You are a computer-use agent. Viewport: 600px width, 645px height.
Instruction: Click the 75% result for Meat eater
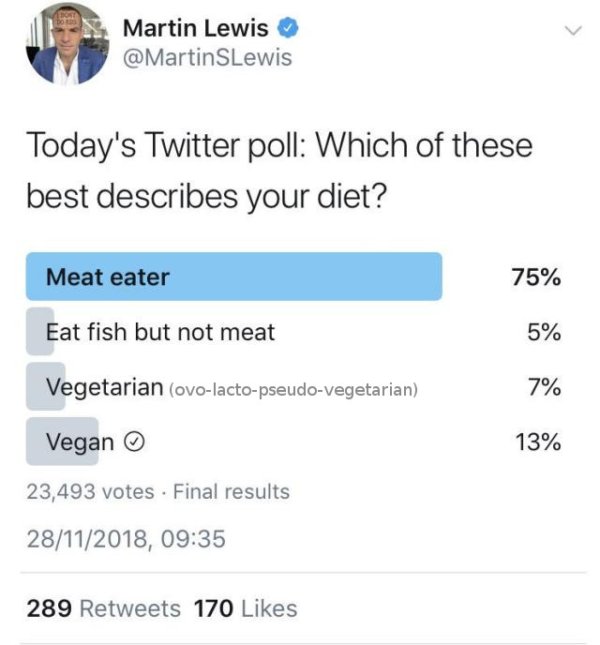point(535,278)
